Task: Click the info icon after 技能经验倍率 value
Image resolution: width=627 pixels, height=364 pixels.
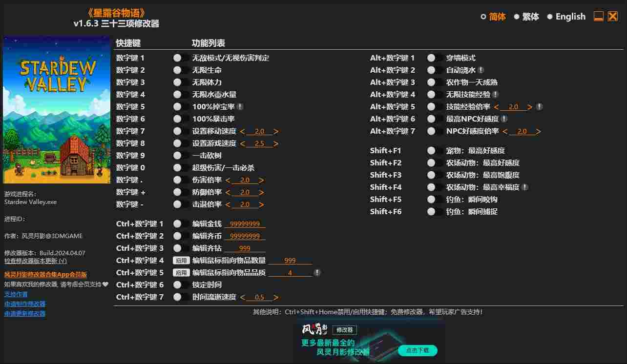Action: pos(539,106)
